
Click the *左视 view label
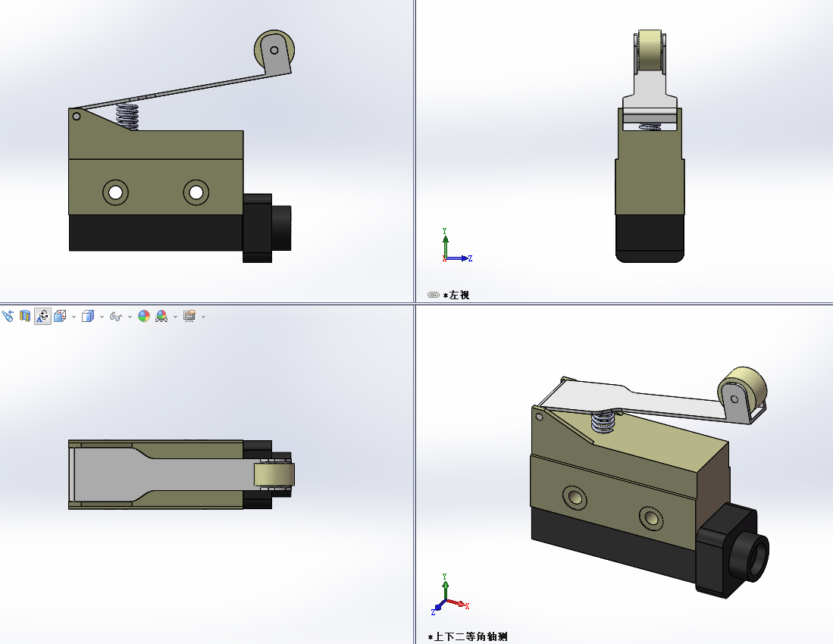tap(456, 295)
